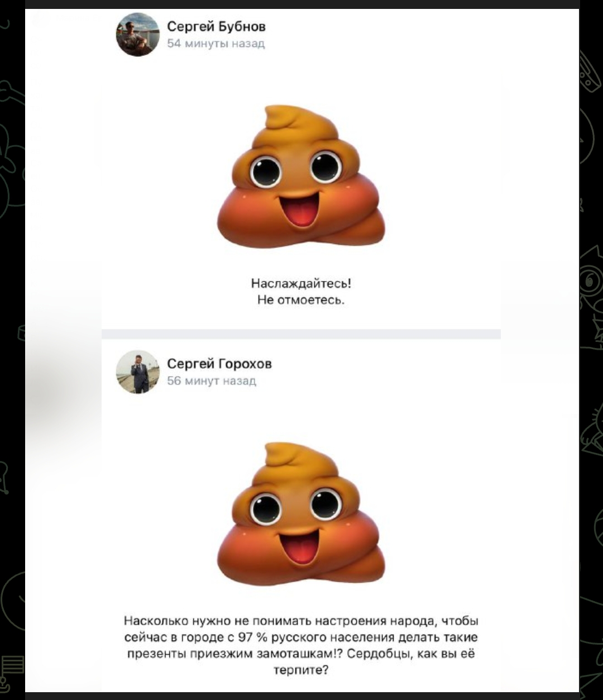Viewport: 603px width, 700px height.
Task: Open the '56 минут назад' post timestamp
Action: click(x=212, y=381)
